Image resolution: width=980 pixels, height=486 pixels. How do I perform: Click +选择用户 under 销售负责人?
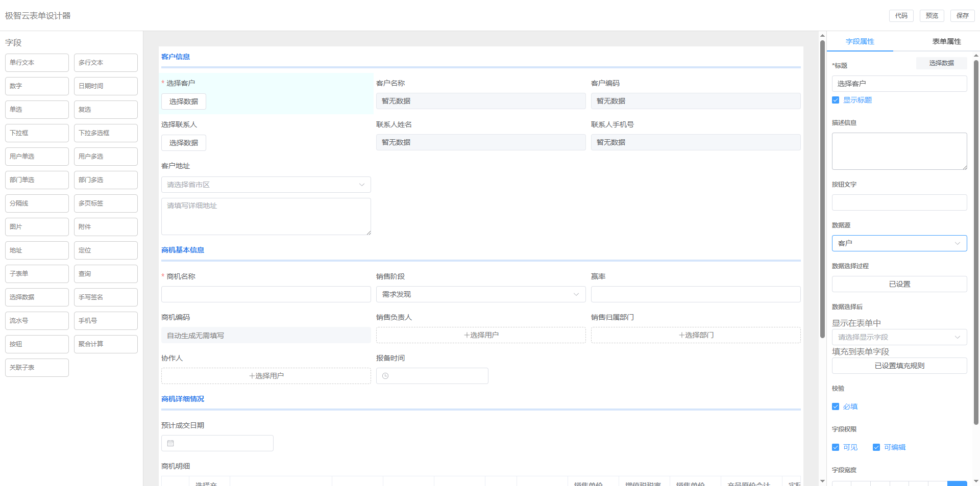click(481, 335)
